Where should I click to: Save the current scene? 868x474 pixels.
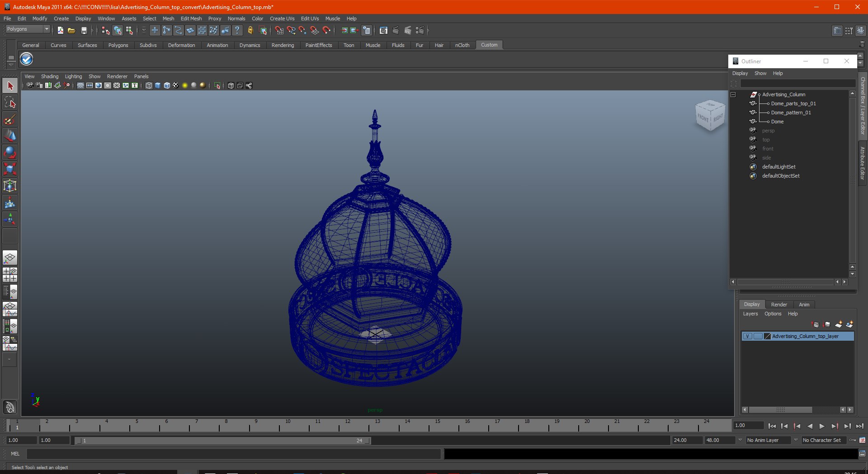84,30
